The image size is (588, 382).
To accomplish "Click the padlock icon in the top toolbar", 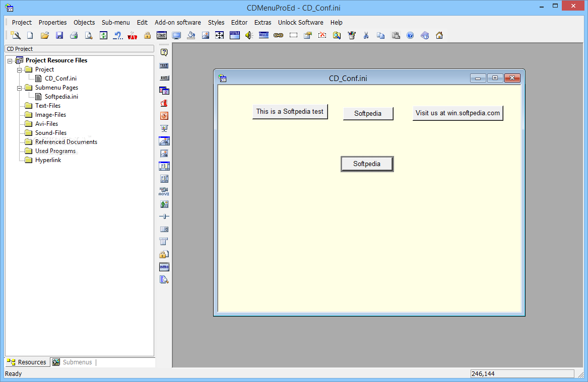I will coord(147,35).
